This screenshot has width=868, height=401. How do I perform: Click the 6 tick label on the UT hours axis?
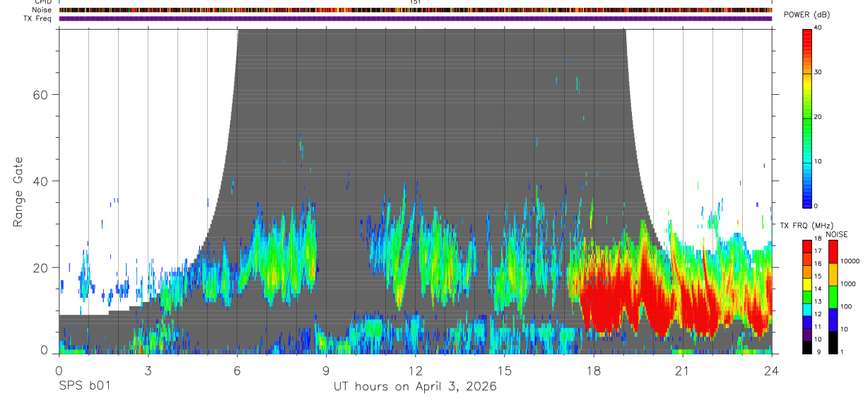coord(237,371)
